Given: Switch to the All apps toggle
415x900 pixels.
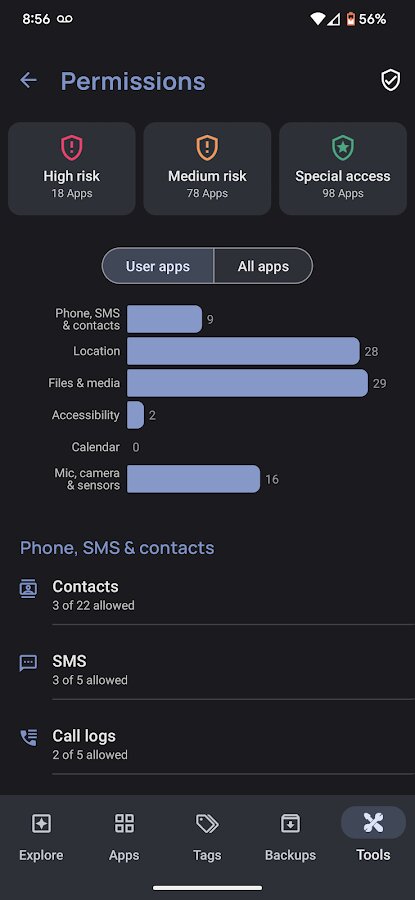Looking at the screenshot, I should click(263, 266).
